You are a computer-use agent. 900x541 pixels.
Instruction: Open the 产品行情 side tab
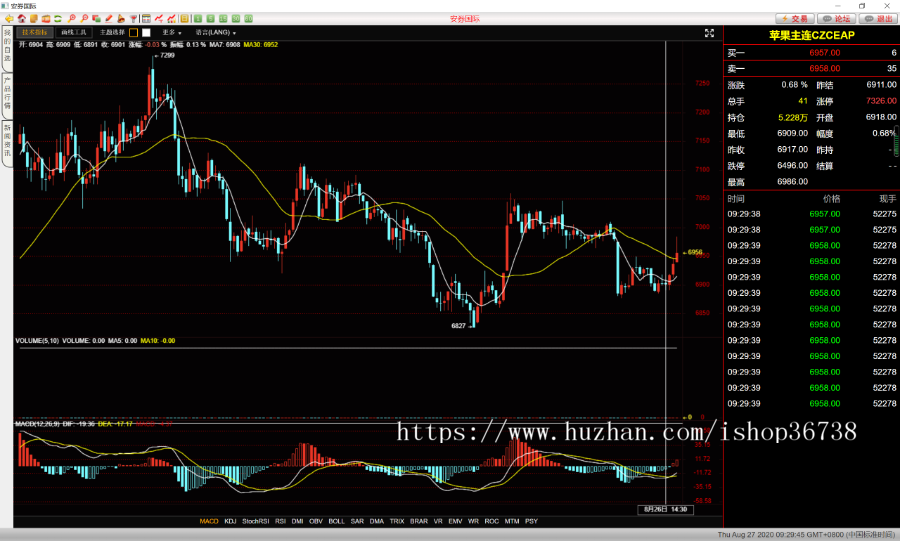[x=7, y=95]
